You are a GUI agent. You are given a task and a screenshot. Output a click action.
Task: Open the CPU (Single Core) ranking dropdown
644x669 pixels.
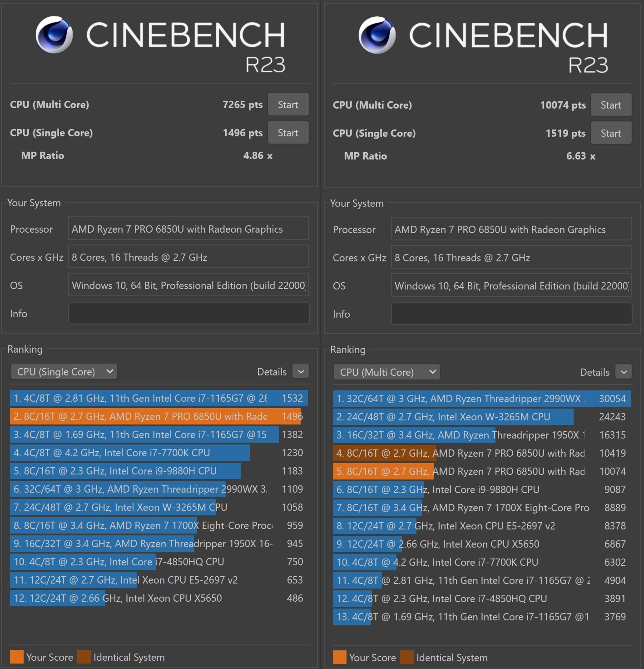click(64, 372)
